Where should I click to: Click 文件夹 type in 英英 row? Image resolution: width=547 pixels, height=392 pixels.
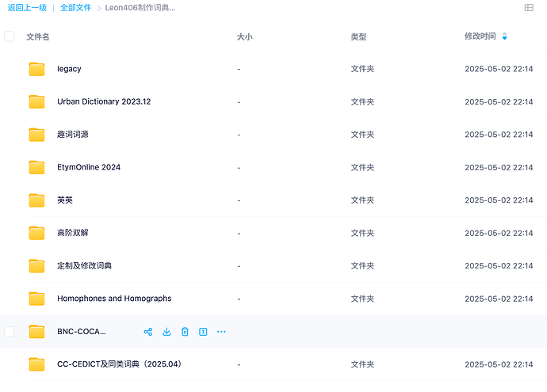tap(362, 200)
